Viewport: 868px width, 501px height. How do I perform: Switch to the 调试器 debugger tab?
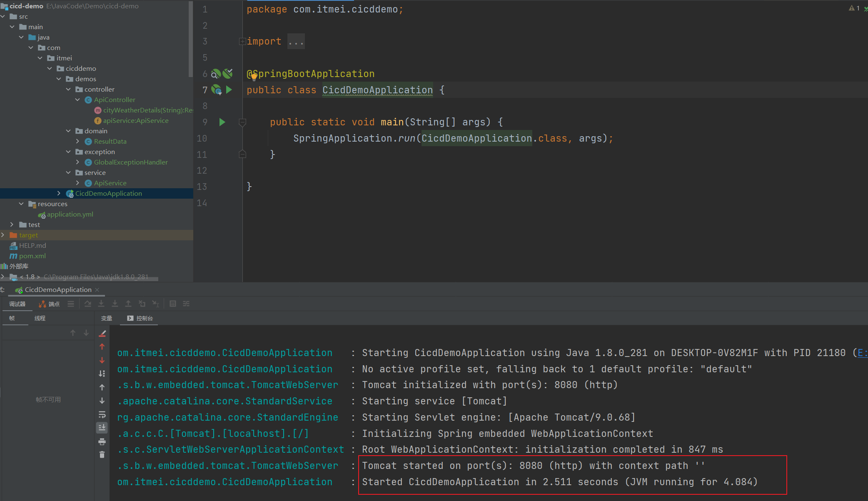click(x=17, y=304)
